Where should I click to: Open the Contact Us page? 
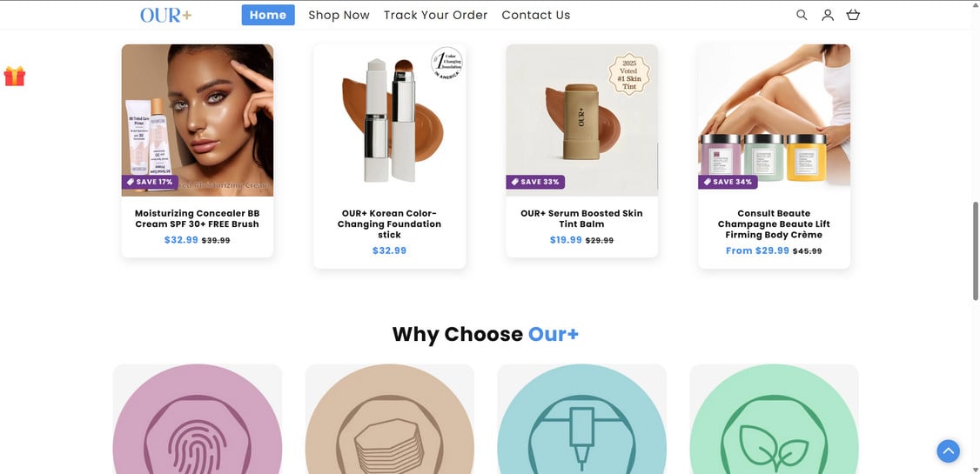pos(536,15)
